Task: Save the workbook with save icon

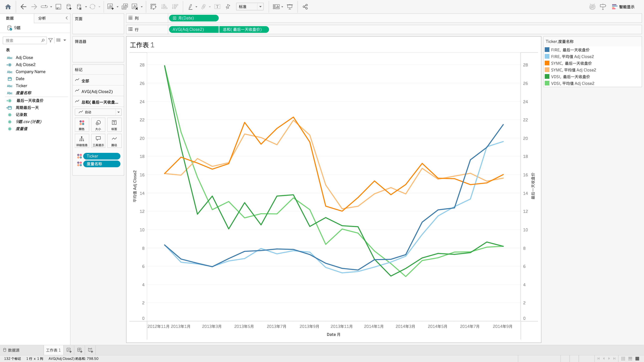Action: click(58, 7)
